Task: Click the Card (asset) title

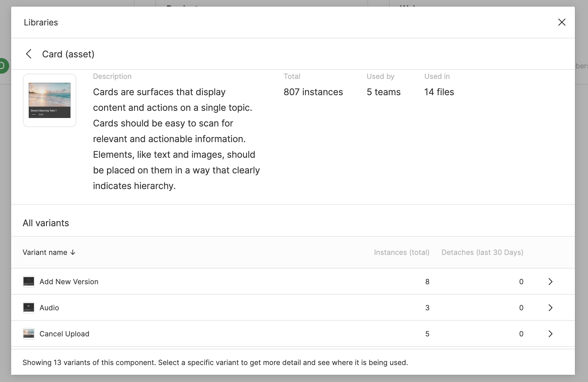Action: tap(68, 54)
